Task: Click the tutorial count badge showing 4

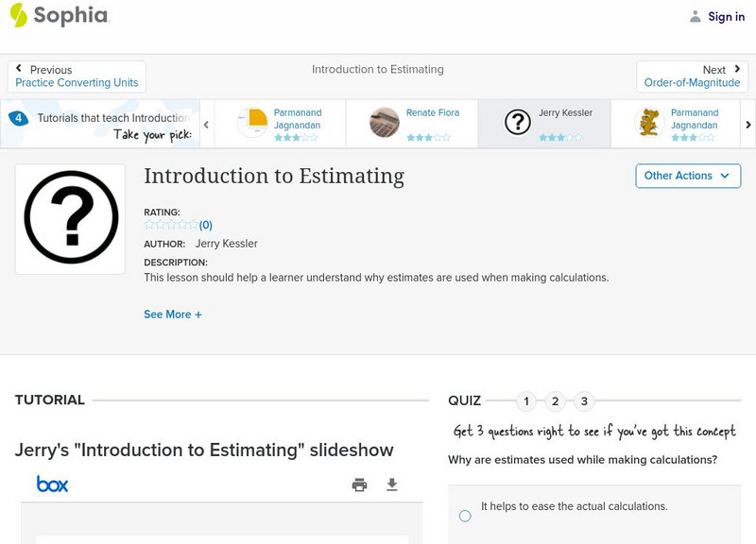Action: tap(17, 117)
